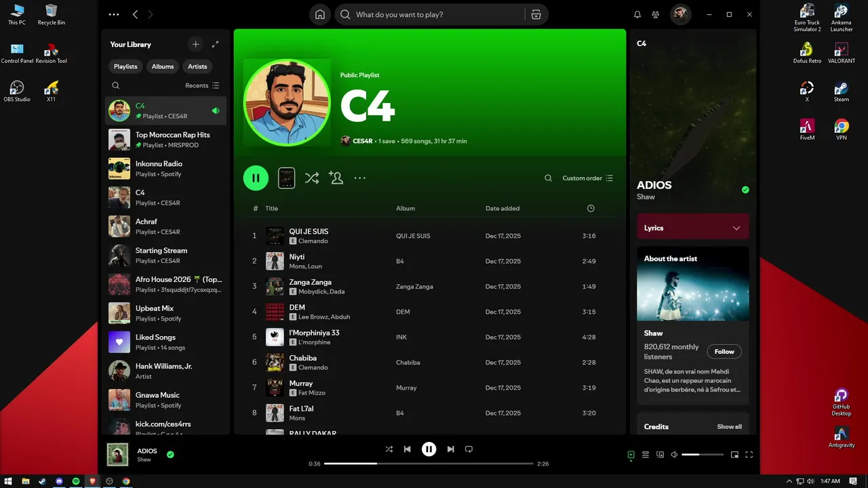Open the Top Moroccan Rap Hits playlist
The width and height of the screenshot is (868, 488).
pos(165,140)
